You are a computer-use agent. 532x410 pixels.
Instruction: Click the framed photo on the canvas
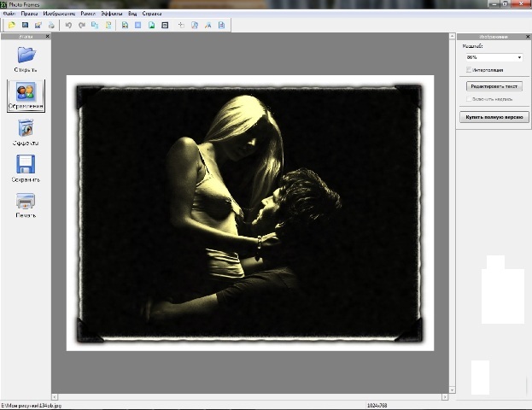249,213
